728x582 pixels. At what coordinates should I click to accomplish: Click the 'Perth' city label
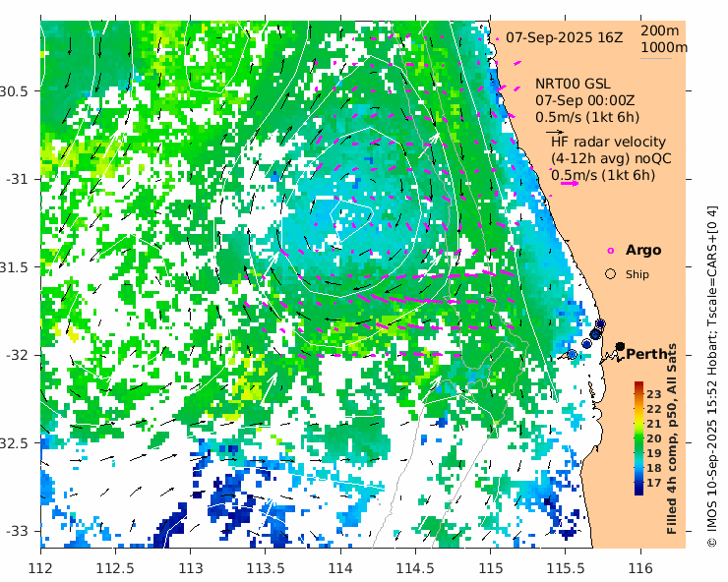pos(646,354)
